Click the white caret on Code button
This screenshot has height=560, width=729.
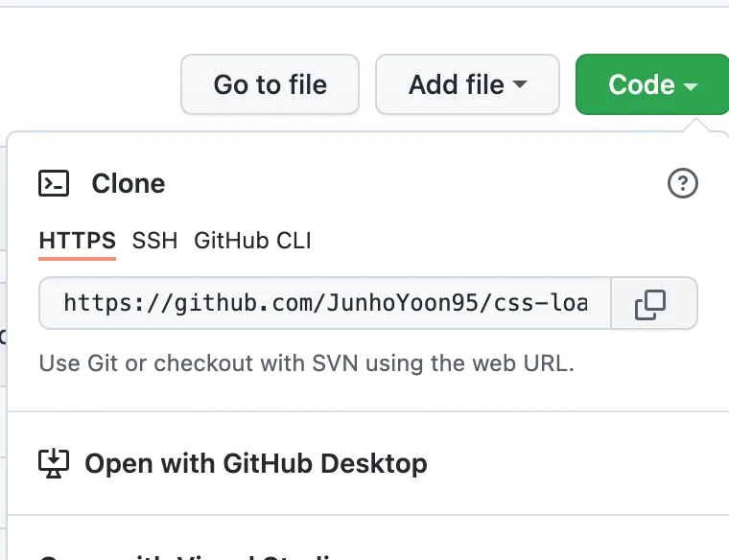tap(691, 86)
